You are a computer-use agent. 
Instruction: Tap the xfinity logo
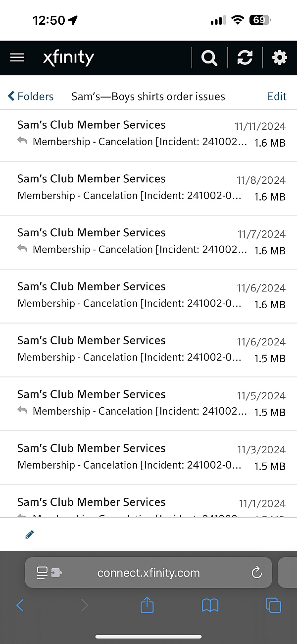[x=68, y=58]
